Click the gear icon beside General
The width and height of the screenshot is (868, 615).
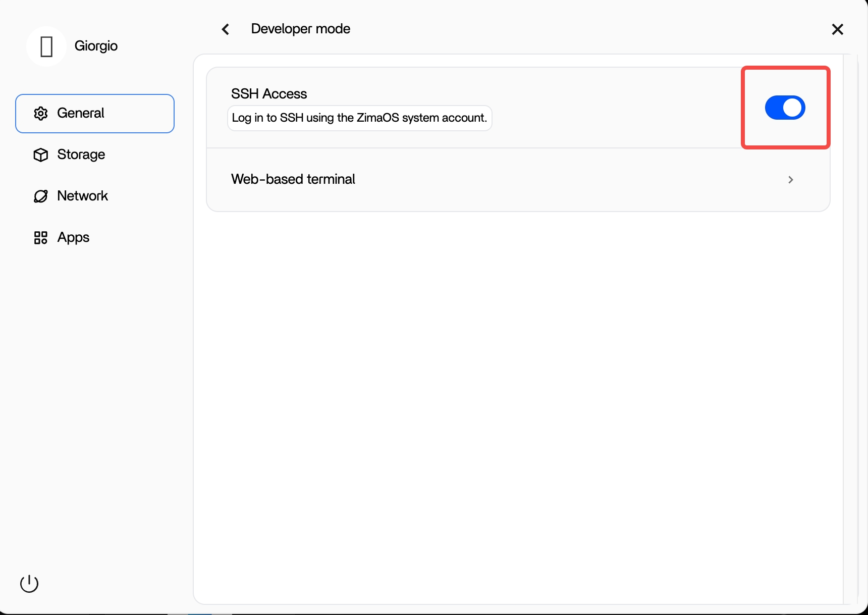pyautogui.click(x=41, y=114)
